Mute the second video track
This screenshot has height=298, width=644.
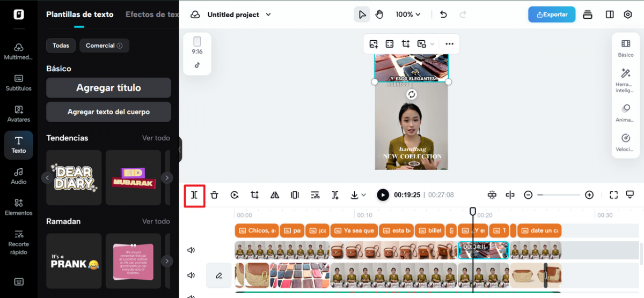[191, 275]
